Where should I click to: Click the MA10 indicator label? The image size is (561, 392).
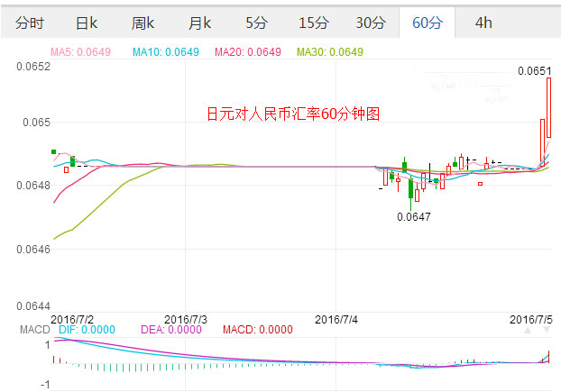pos(165,51)
